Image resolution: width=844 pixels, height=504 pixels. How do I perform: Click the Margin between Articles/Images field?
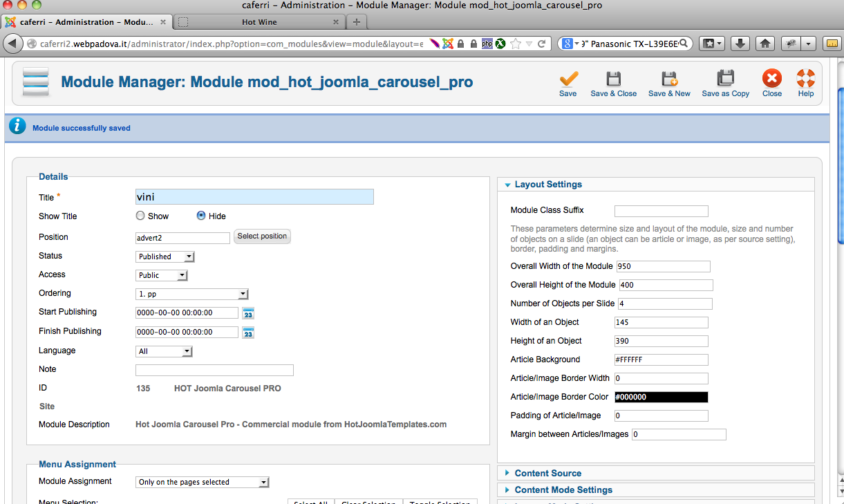click(679, 435)
